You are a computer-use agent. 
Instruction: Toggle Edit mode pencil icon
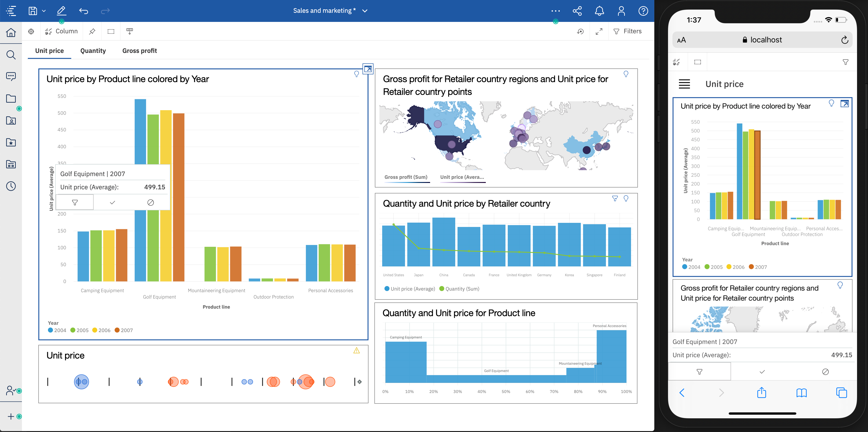(x=61, y=11)
